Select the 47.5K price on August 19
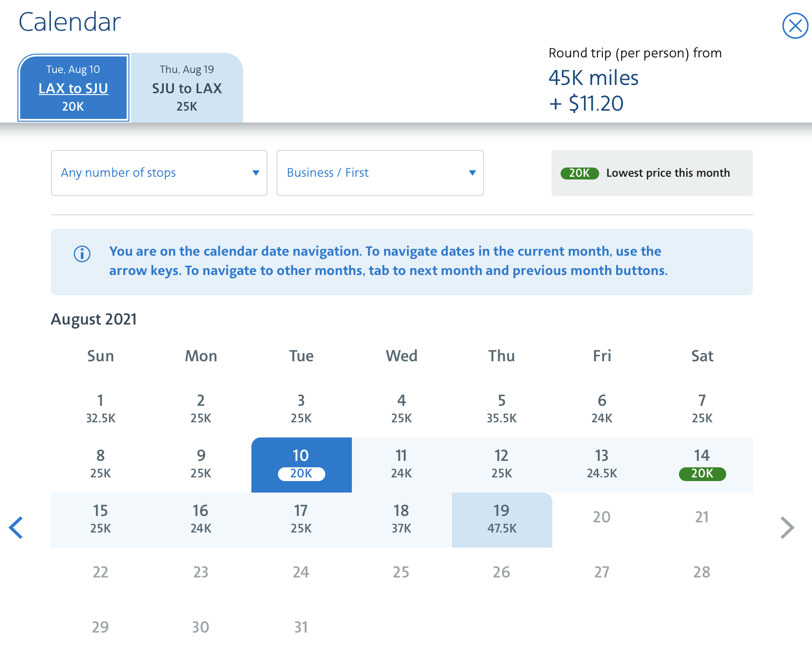The height and width of the screenshot is (650, 812). point(501,528)
